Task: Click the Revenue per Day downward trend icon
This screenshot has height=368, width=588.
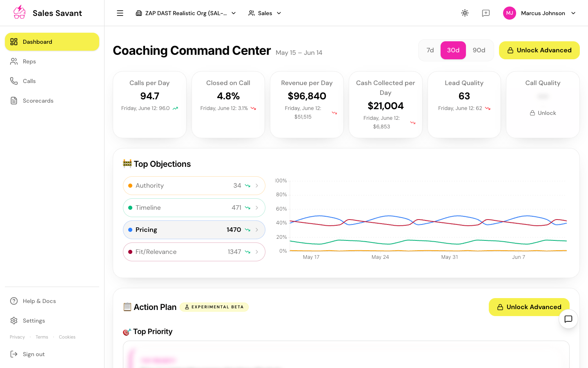Action: point(334,113)
